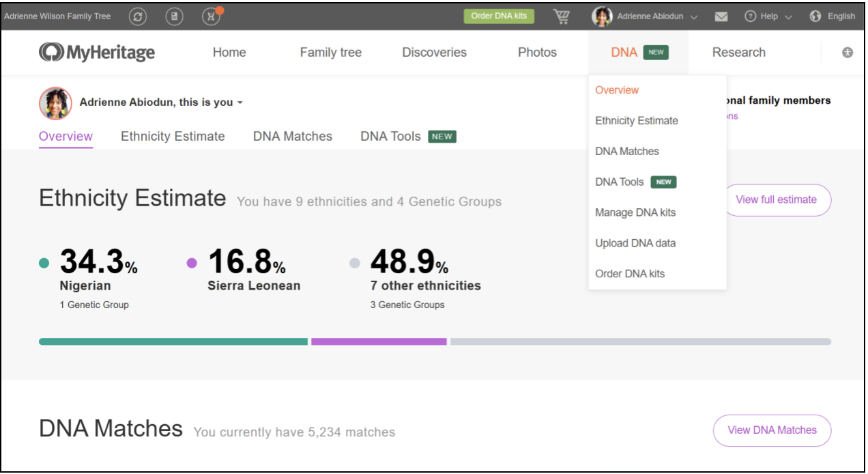Open the record document icon in top bar
The width and height of the screenshot is (868, 474).
(x=175, y=16)
